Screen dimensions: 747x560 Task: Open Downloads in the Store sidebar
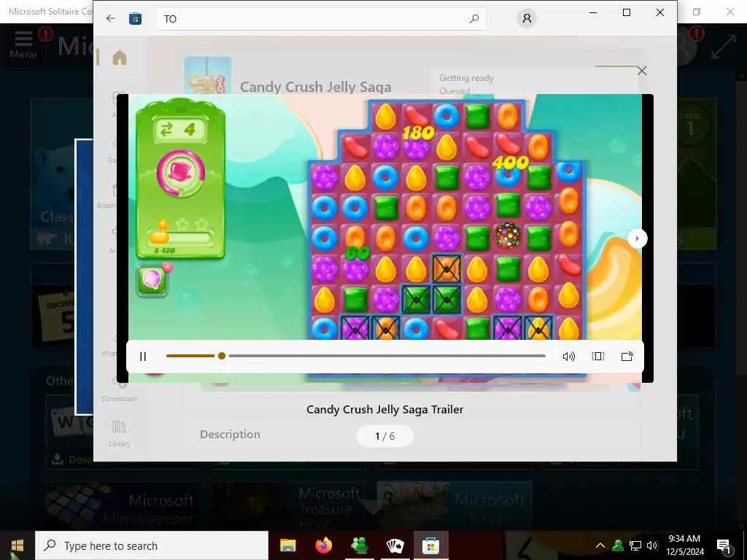tap(119, 391)
